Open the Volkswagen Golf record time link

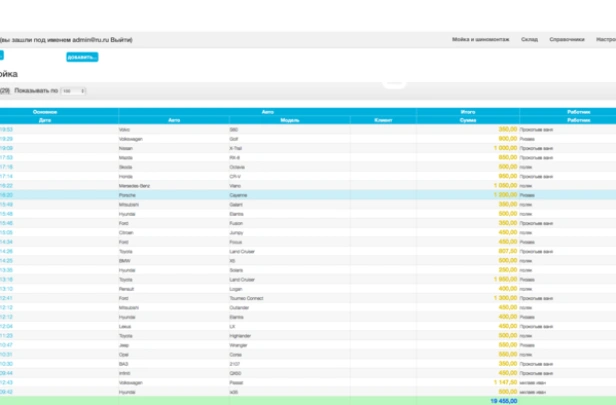(6, 138)
